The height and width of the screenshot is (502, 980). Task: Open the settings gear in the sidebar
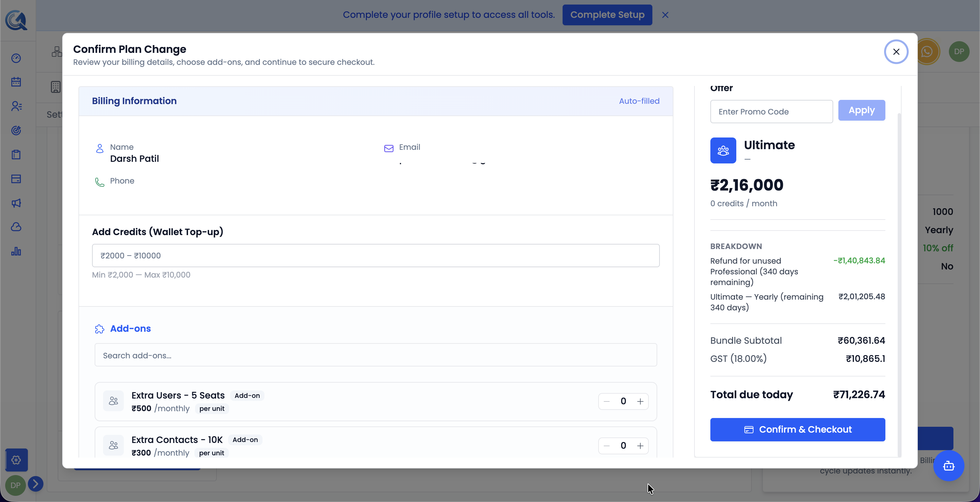pos(16,460)
